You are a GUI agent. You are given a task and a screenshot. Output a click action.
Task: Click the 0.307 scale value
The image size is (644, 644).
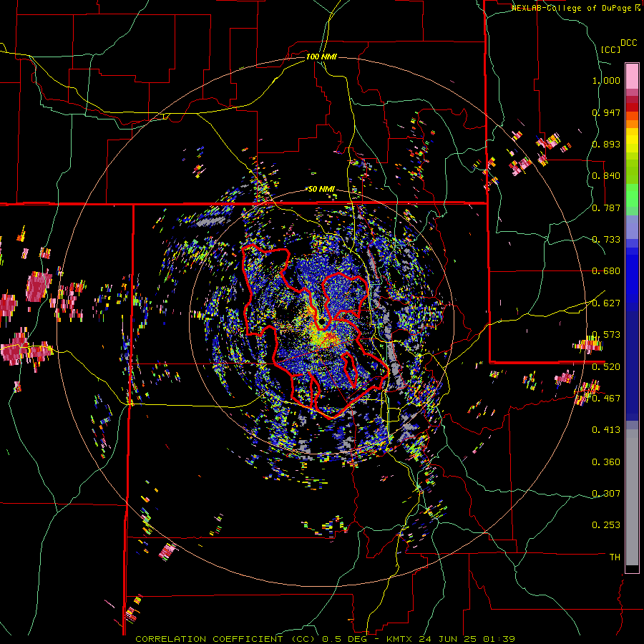(x=606, y=494)
